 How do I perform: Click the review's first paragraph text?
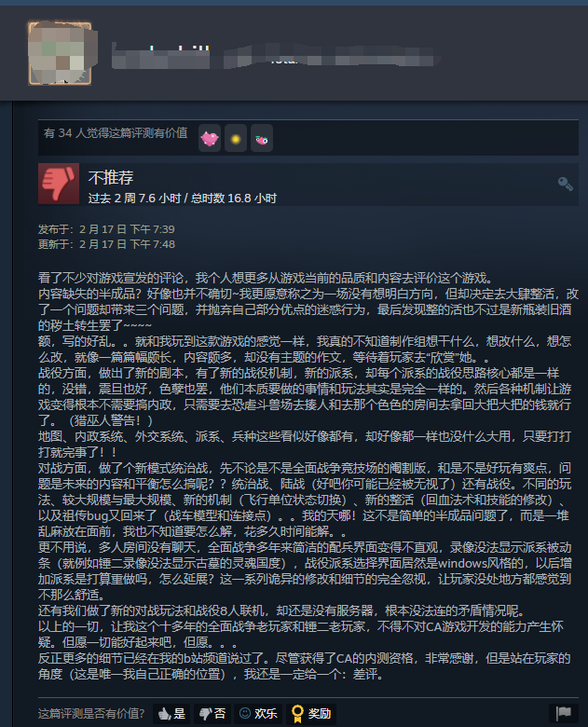(265, 278)
